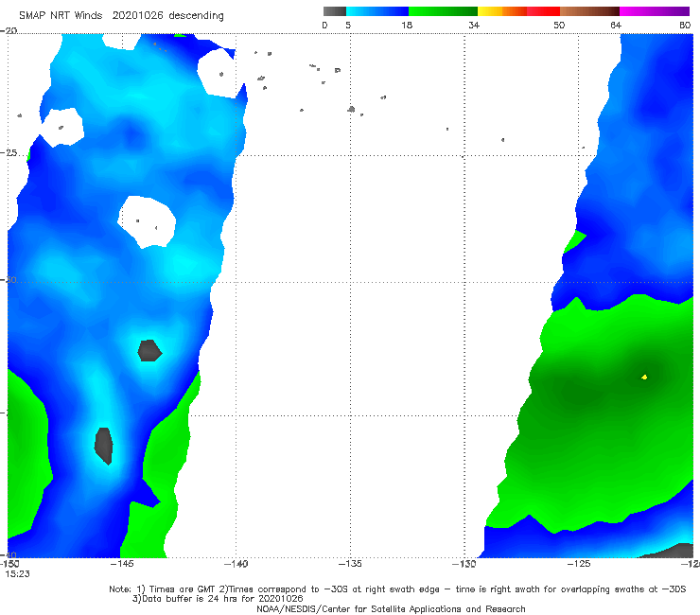
Task: Click the yellow high-wind pixel in green area
Action: point(644,378)
